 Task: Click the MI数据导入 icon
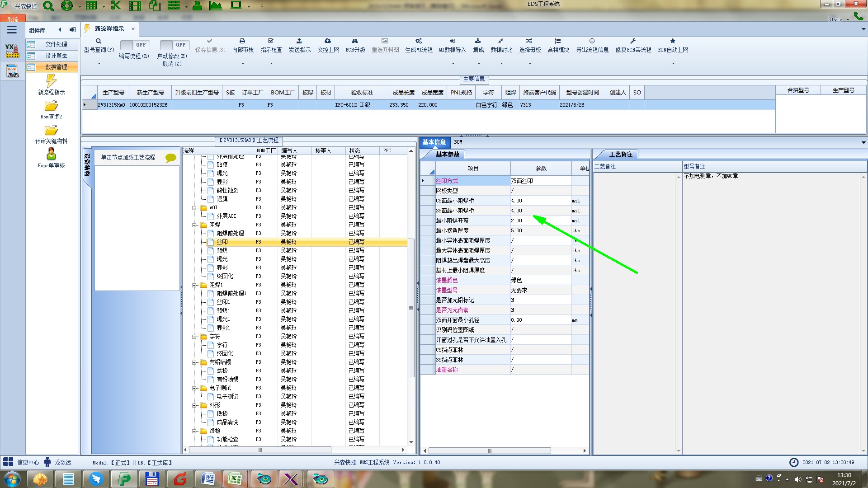453,41
